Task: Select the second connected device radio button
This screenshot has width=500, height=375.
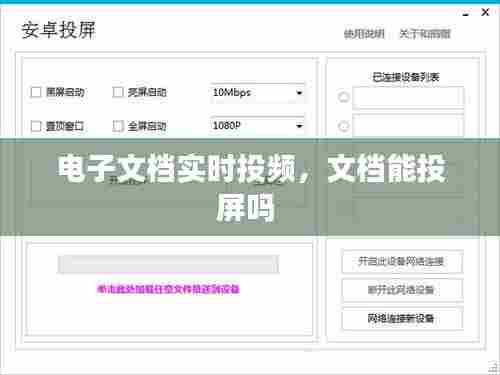Action: 343,126
